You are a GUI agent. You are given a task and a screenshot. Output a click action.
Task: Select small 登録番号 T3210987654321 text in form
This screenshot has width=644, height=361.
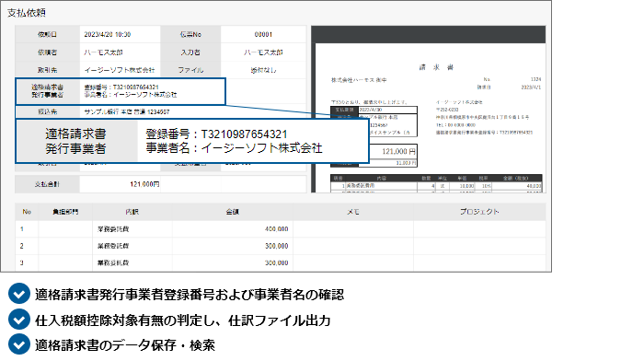coord(121,87)
